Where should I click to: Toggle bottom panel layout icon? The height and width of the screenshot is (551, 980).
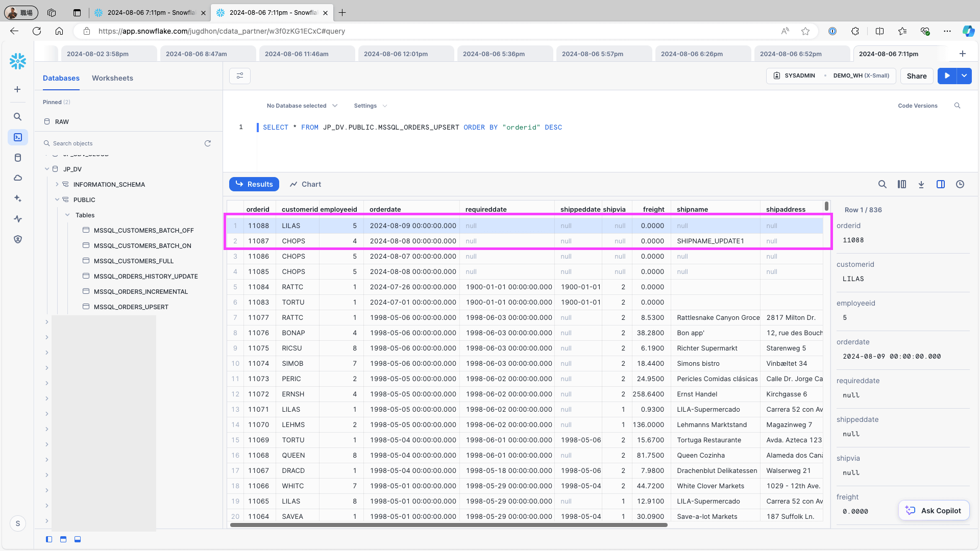click(78, 539)
